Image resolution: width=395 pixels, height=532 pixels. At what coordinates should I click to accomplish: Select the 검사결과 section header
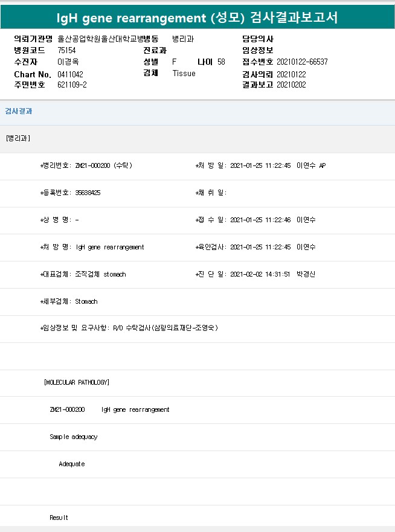point(19,111)
